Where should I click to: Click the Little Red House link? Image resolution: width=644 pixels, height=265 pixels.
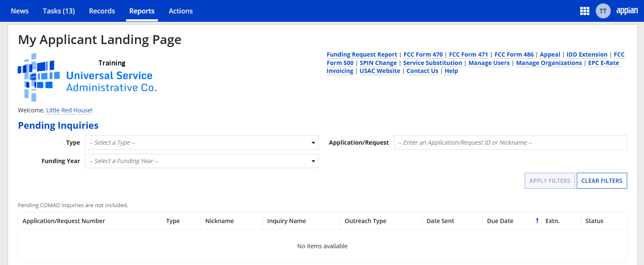coord(68,110)
